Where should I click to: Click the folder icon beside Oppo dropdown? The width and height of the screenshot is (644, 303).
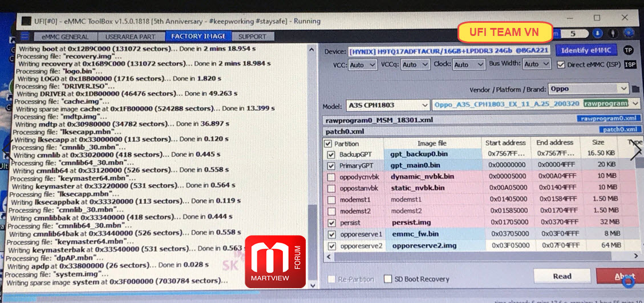point(636,88)
